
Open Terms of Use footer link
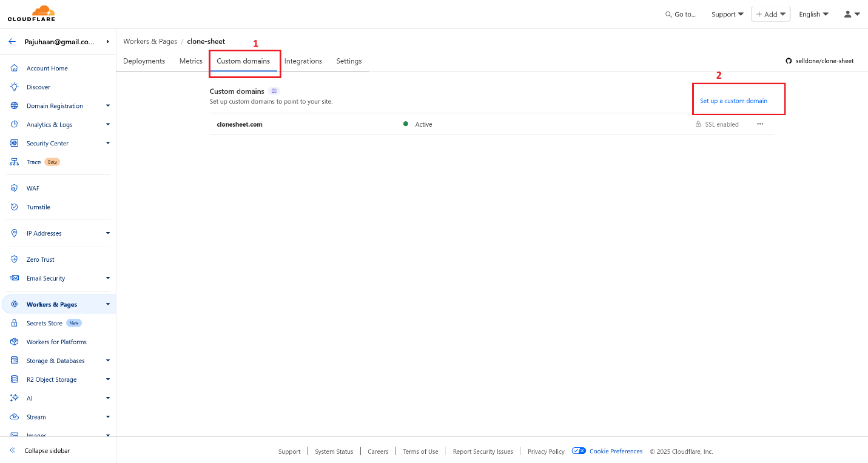(x=420, y=451)
